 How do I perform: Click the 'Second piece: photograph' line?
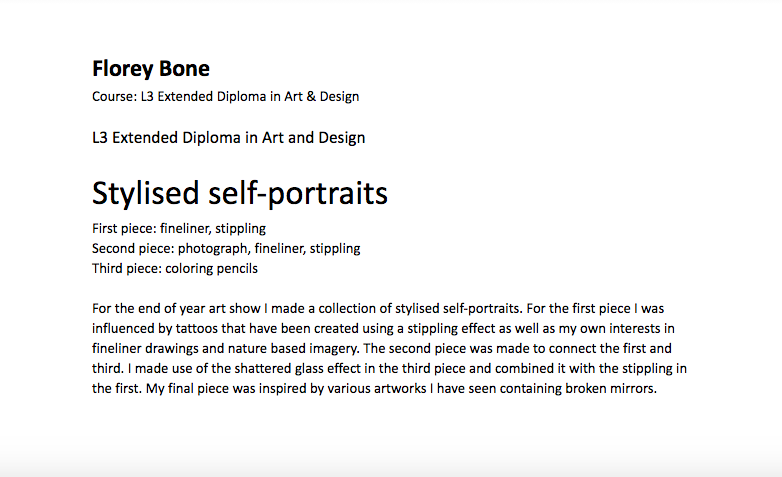click(226, 248)
